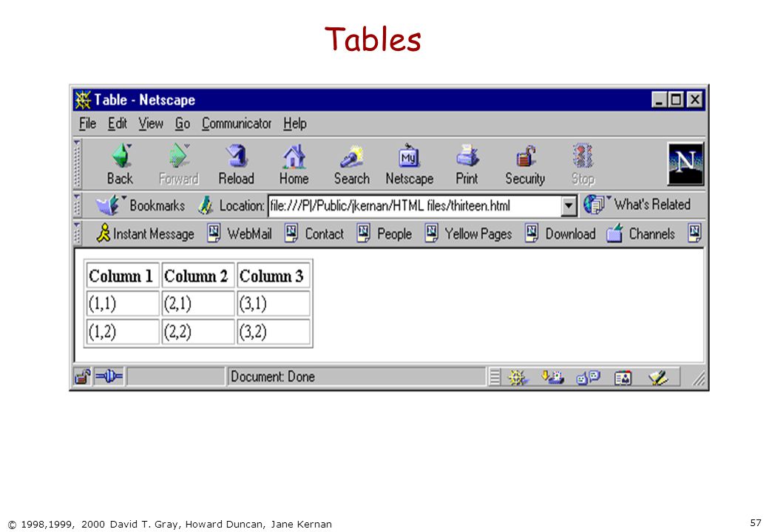Maximize the Netscape window
The height and width of the screenshot is (532, 769).
tap(676, 100)
